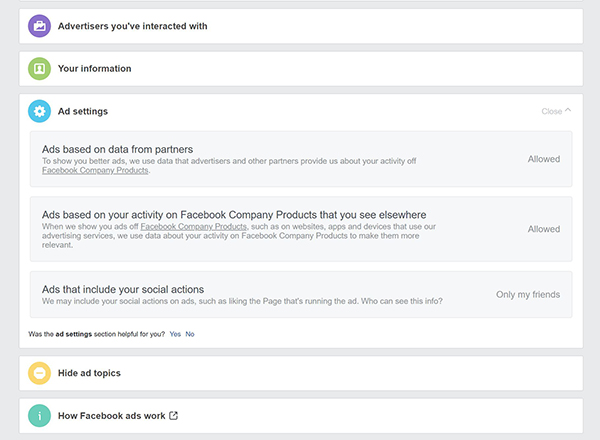Follow Facebook Company Products link under partners data
The width and height of the screenshot is (600, 440).
click(95, 170)
